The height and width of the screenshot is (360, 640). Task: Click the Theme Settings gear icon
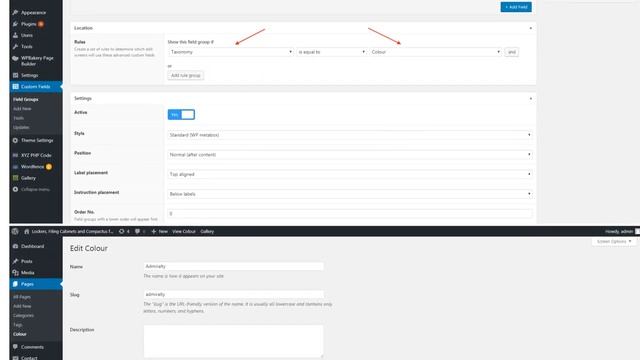pyautogui.click(x=16, y=140)
